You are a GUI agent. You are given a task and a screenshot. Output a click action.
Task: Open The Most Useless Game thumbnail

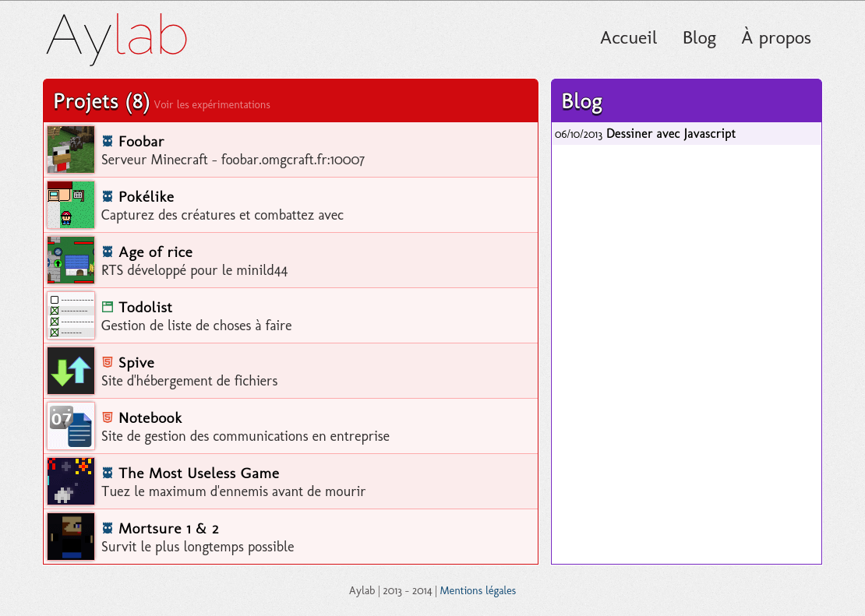point(71,481)
